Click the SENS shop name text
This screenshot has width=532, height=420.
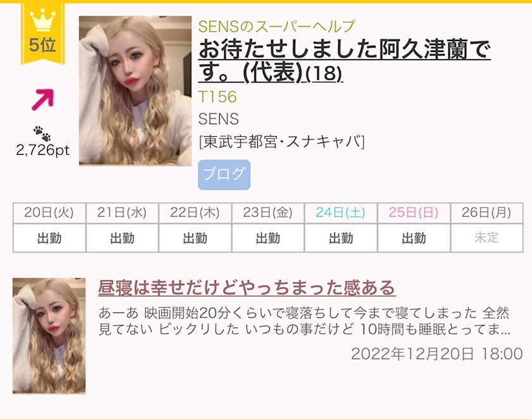pyautogui.click(x=218, y=119)
